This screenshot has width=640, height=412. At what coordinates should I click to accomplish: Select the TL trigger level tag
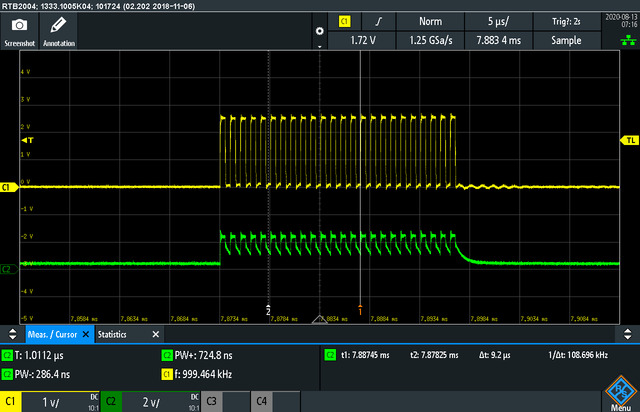click(x=629, y=140)
